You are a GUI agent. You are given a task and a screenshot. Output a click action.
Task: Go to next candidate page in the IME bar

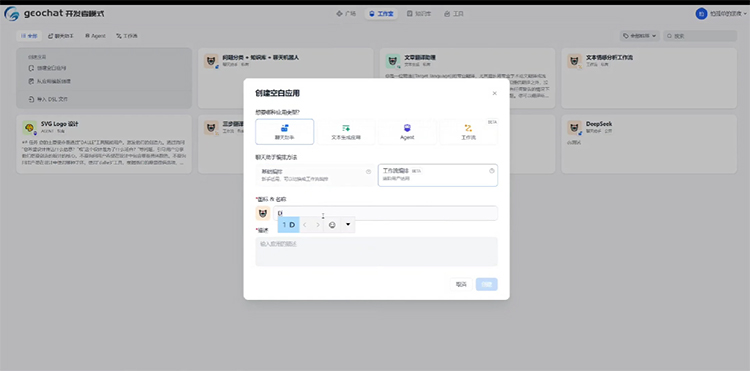pyautogui.click(x=318, y=225)
